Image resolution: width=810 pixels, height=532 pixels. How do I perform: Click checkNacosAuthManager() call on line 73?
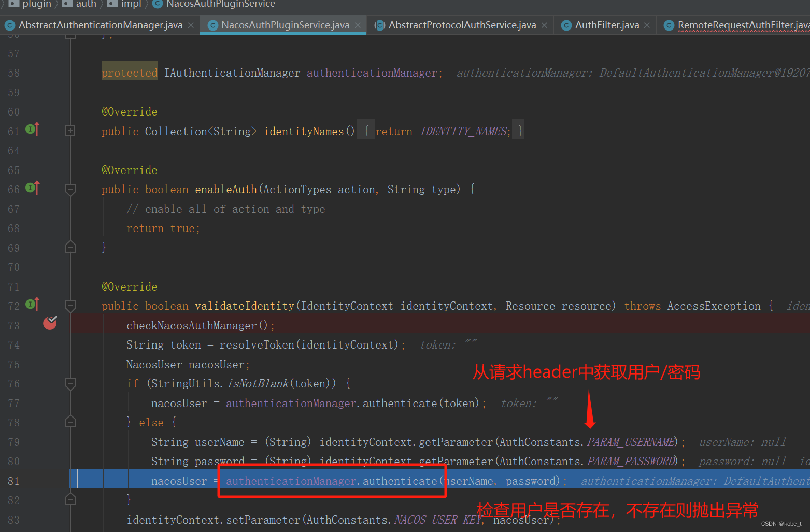point(197,326)
